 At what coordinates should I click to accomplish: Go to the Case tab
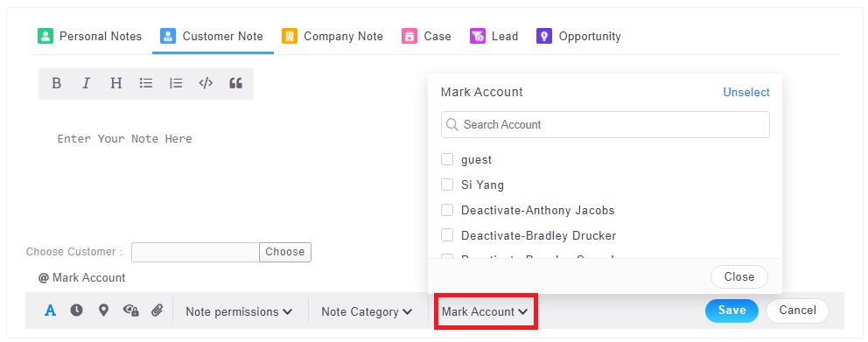(x=426, y=37)
